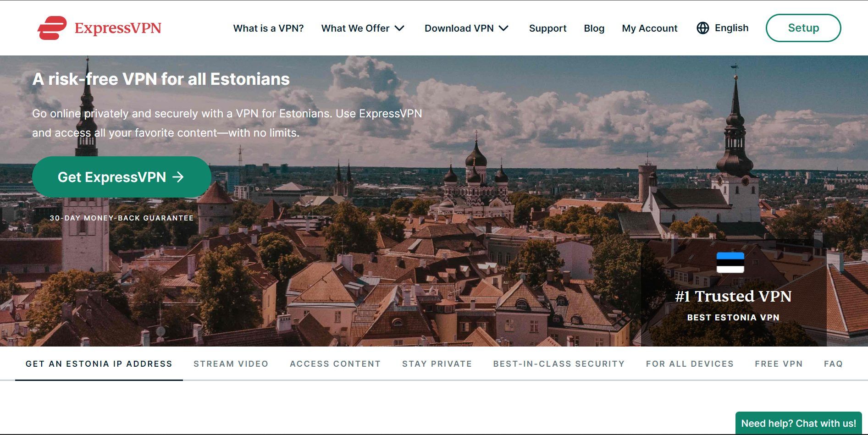Click the Estonian flag icon
The image size is (868, 435).
pyautogui.click(x=730, y=263)
